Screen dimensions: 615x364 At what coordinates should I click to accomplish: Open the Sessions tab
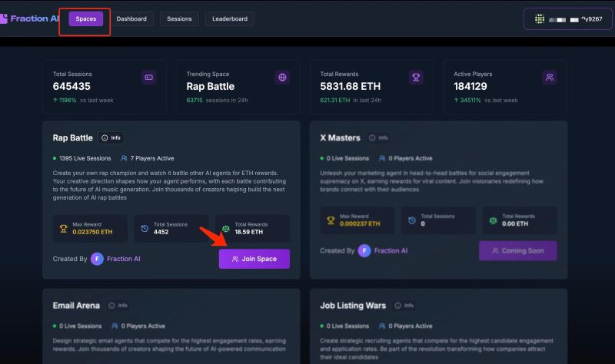pos(179,18)
